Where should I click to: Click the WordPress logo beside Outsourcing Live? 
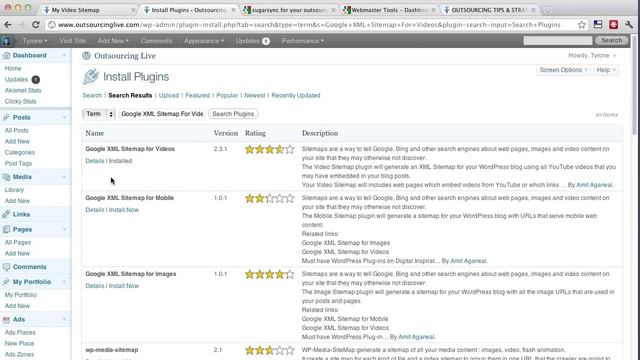(86, 56)
